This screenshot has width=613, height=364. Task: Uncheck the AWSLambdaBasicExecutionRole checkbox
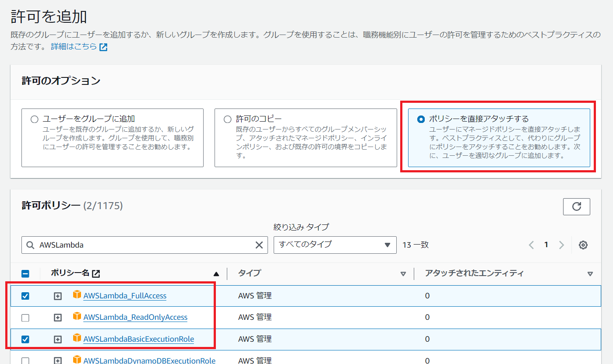(25, 339)
